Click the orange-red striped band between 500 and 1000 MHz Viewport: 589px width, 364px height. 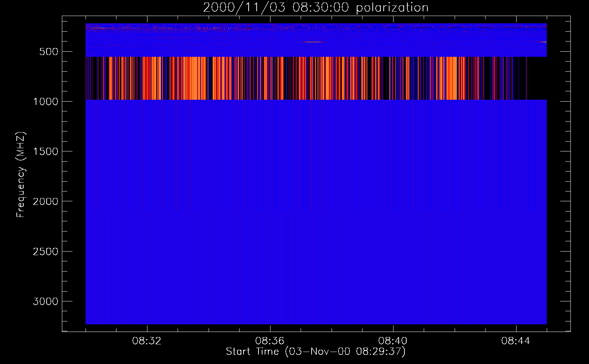(316, 78)
